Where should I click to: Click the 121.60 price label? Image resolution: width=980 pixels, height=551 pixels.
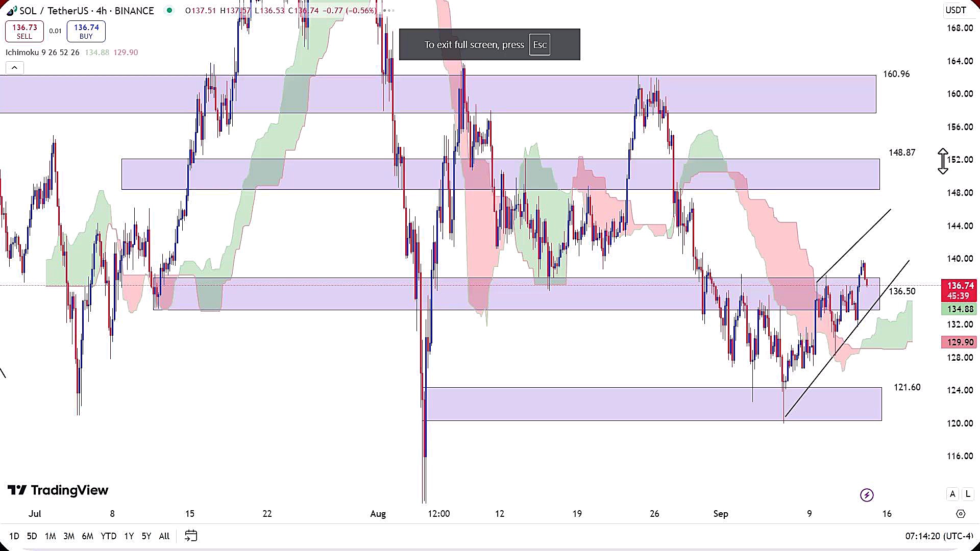click(907, 387)
